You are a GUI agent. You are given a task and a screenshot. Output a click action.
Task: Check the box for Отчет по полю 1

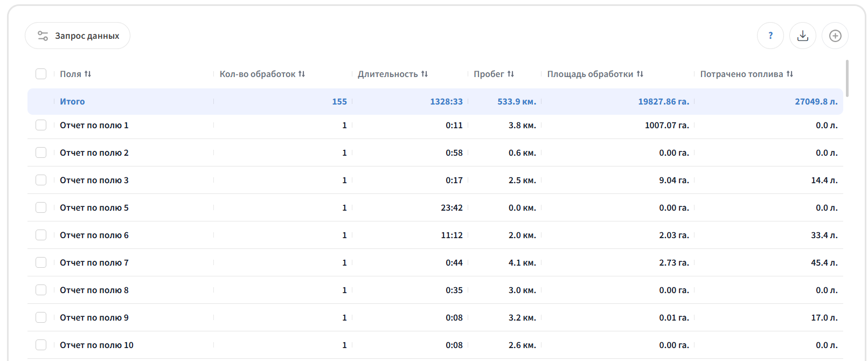[x=41, y=125]
